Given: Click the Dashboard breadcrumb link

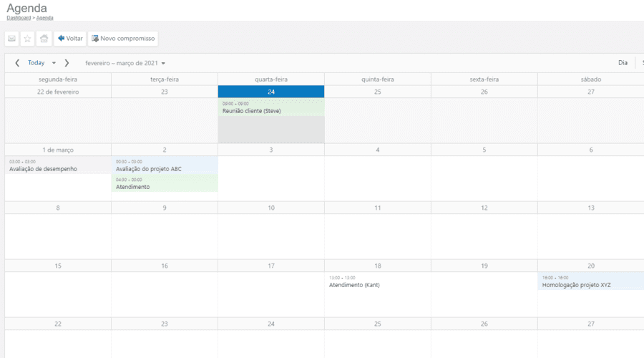Looking at the screenshot, I should coord(19,18).
